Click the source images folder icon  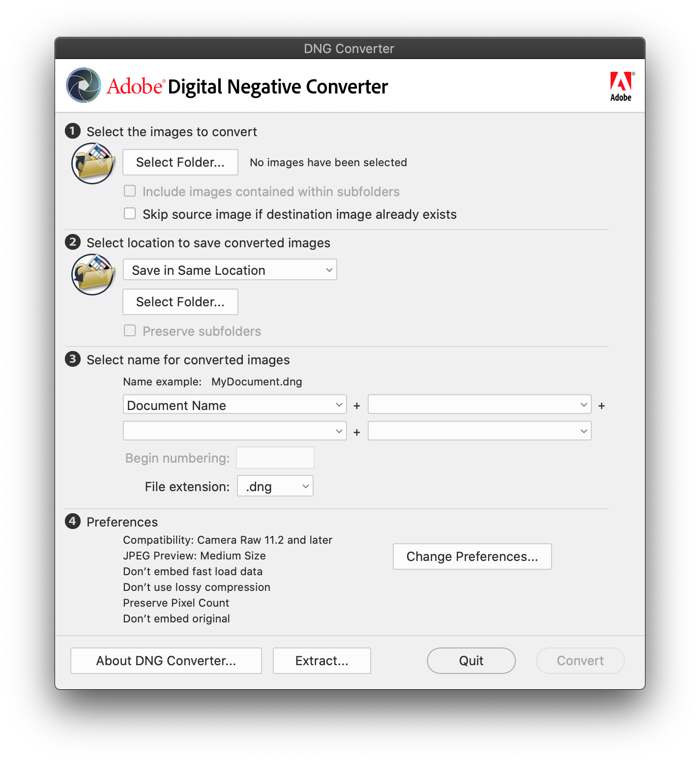93,163
